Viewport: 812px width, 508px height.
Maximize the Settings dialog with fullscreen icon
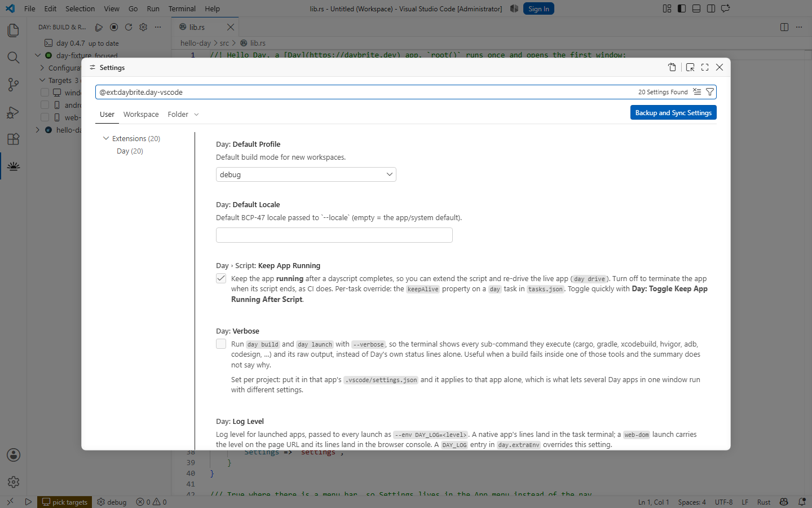[705, 67]
